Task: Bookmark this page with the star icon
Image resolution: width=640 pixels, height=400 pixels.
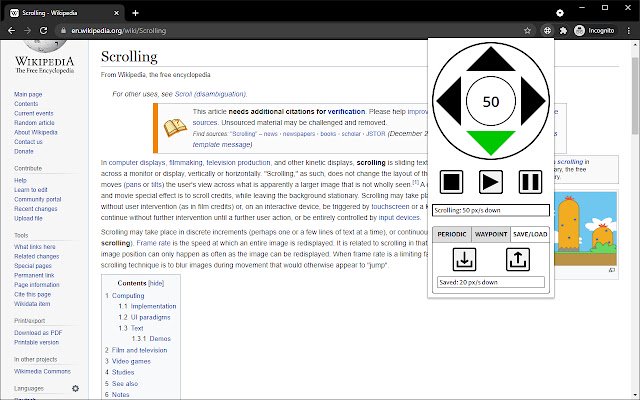Action: pos(527,31)
